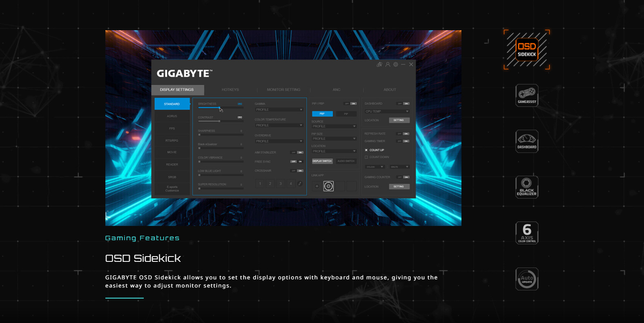Open the PIP Location dropdown

pyautogui.click(x=334, y=151)
